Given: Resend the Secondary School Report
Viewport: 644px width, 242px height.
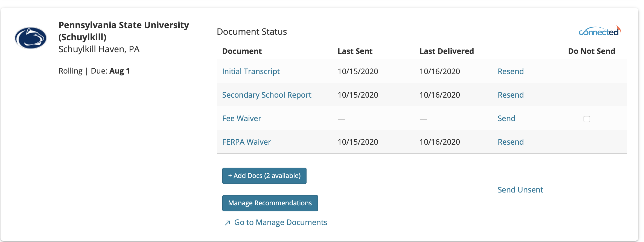Looking at the screenshot, I should tap(511, 95).
